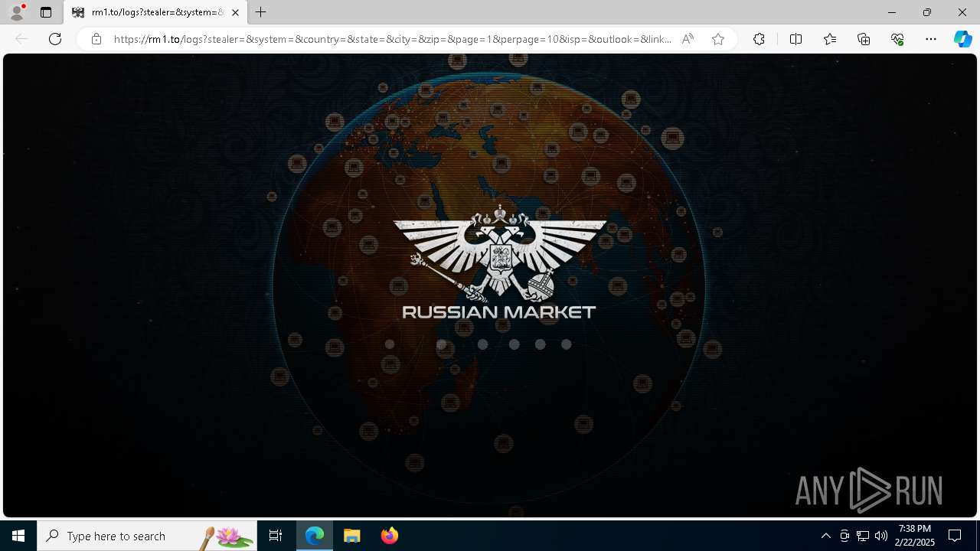Add this page to favorites
Screen dimensions: 980x551
click(718, 39)
